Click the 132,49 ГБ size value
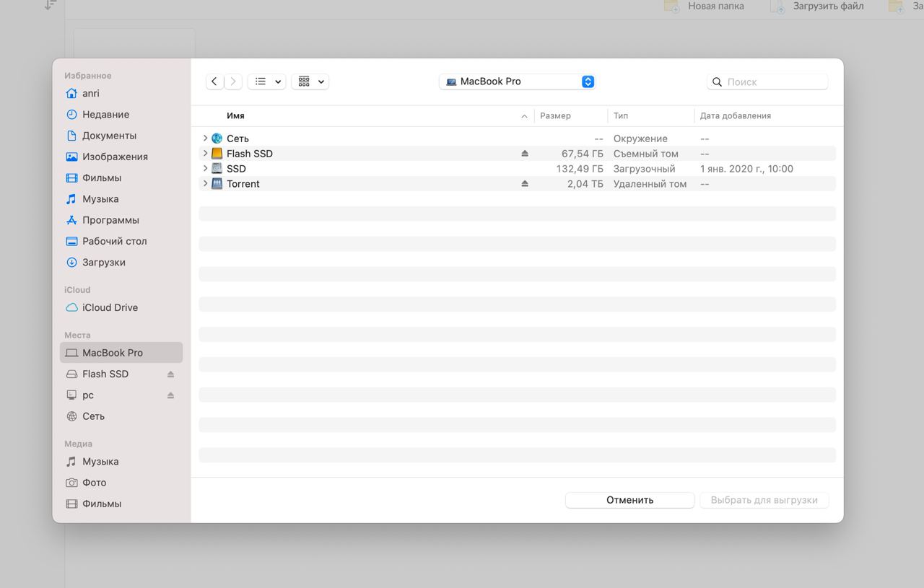This screenshot has height=588, width=924. 580,169
